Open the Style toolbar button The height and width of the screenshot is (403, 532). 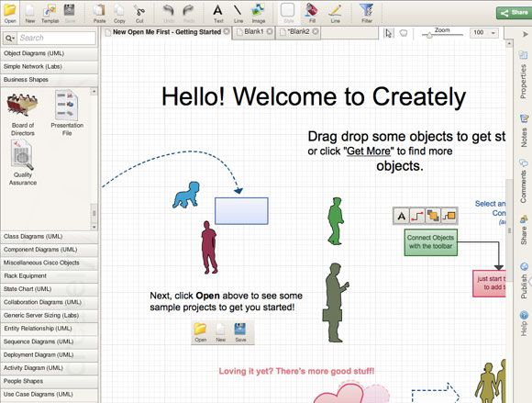click(288, 13)
